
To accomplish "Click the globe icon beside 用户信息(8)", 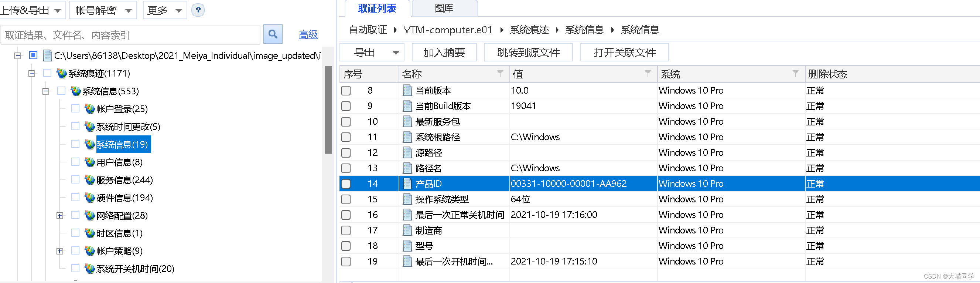I will pos(89,162).
